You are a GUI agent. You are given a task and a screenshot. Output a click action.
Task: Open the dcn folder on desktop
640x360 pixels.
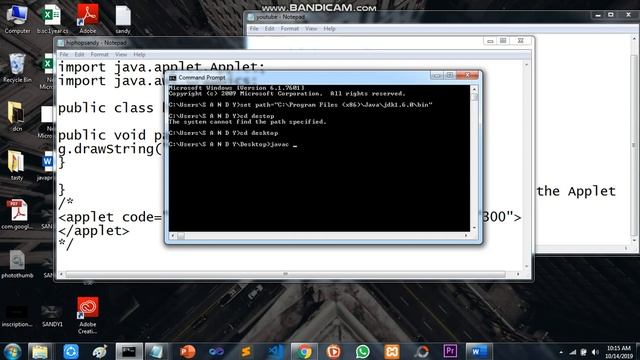coord(17,116)
